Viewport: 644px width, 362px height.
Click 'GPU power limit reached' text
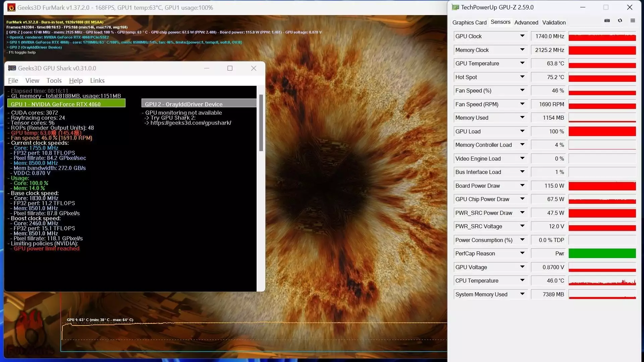[47, 248]
